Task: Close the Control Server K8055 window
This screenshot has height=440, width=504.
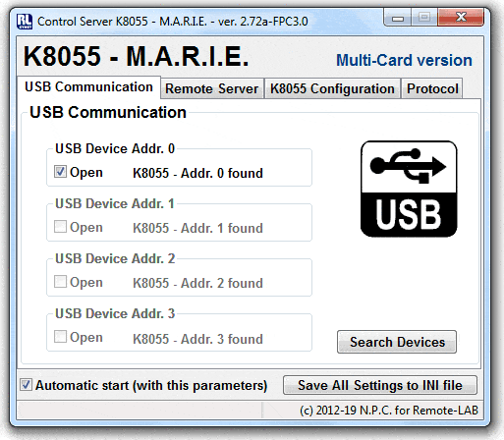Action: coord(461,18)
